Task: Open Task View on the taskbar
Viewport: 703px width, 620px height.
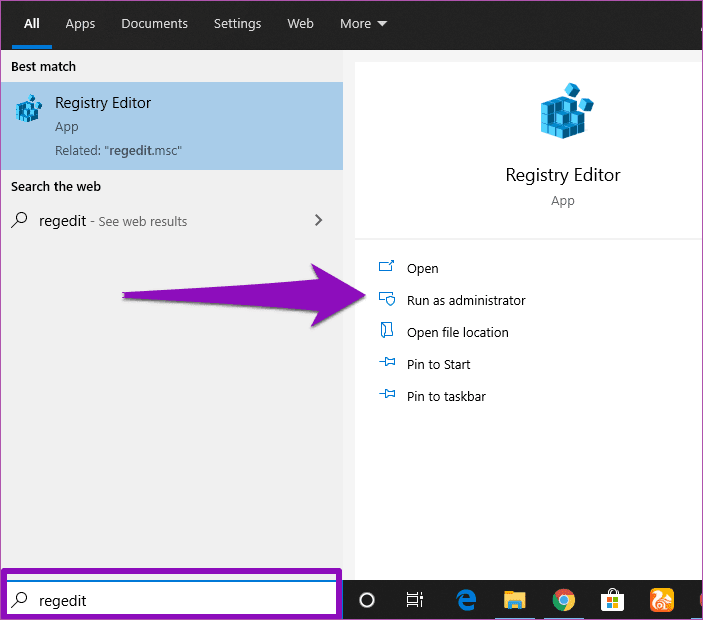Action: point(415,600)
